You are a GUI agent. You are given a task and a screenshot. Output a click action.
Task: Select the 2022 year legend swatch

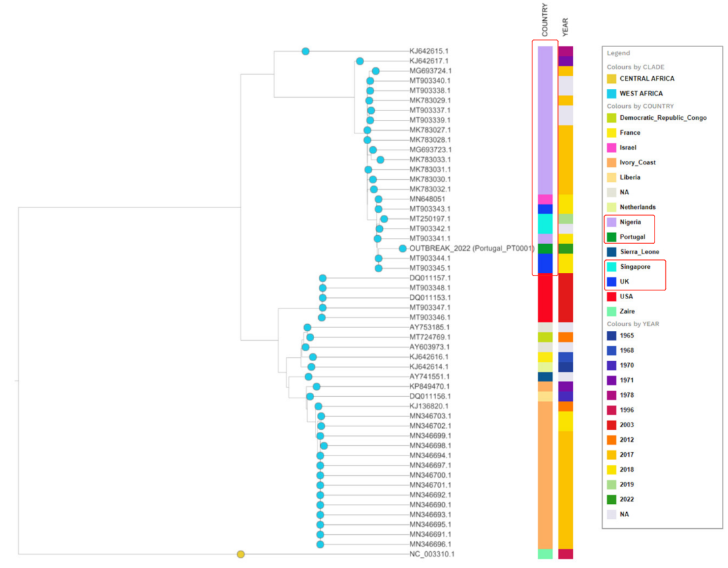(x=611, y=499)
